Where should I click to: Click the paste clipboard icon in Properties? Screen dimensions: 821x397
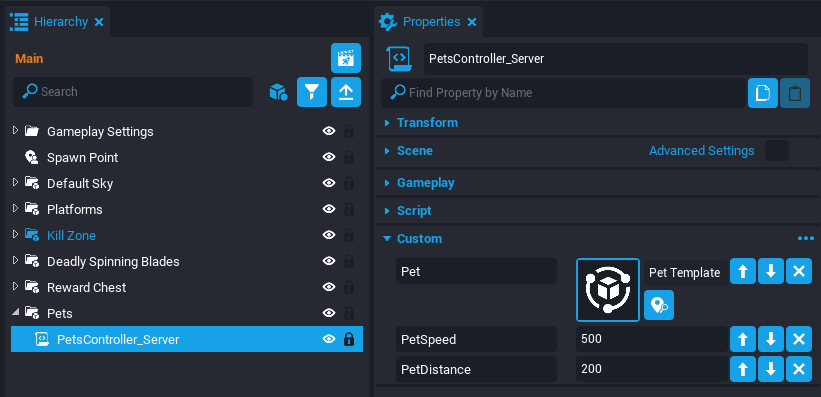coord(795,93)
